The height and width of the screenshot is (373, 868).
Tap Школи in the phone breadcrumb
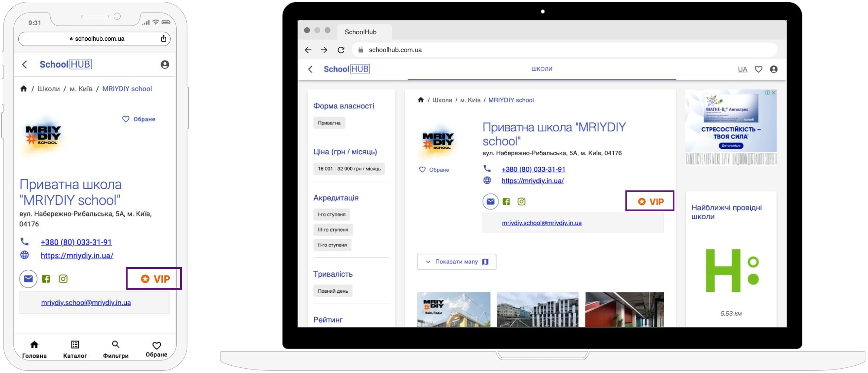tap(49, 88)
